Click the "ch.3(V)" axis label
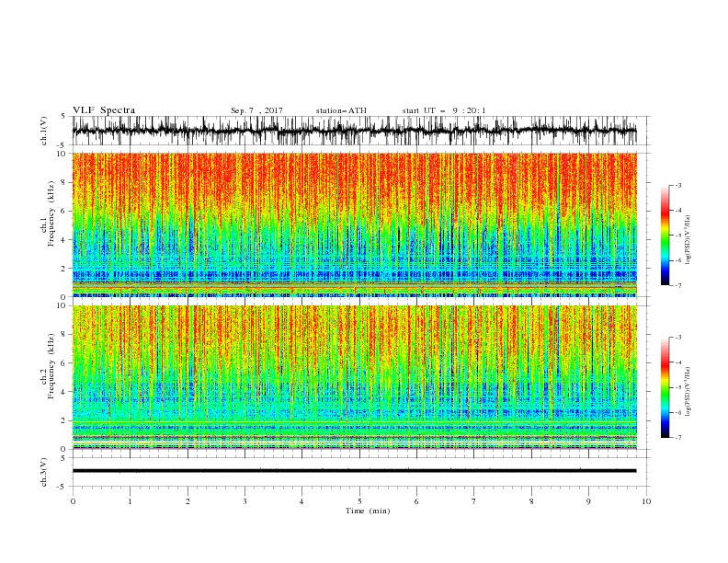The height and width of the screenshot is (563, 728). 44,472
